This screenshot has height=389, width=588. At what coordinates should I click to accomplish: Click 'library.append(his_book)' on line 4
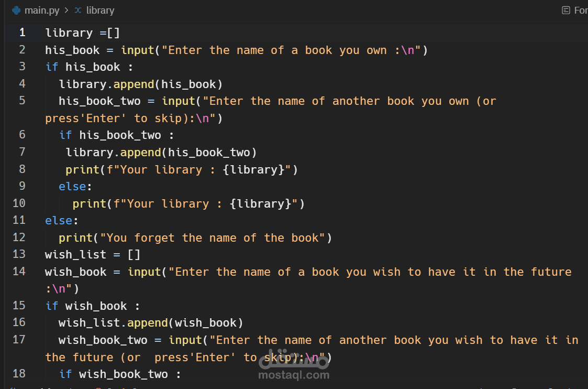click(141, 84)
